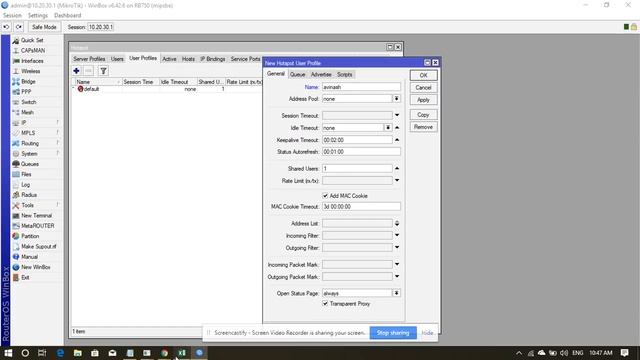The width and height of the screenshot is (640, 360).
Task: Switch to Queue tab
Action: (x=298, y=74)
